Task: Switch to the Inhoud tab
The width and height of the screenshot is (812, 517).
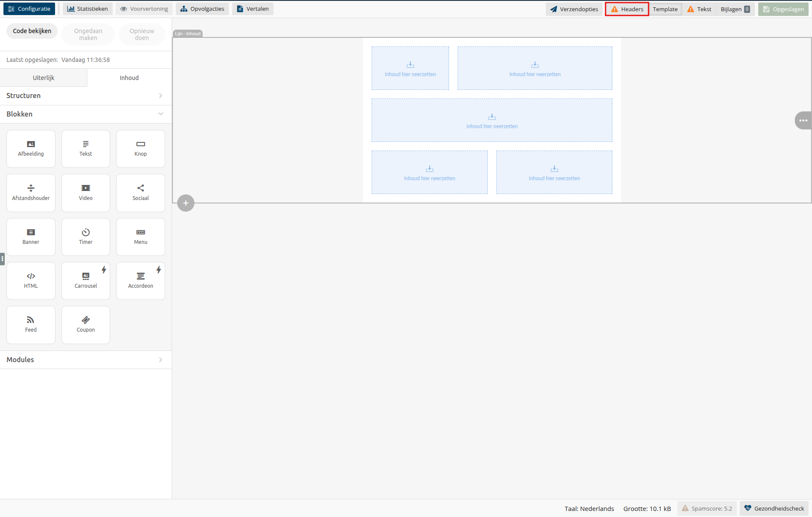Action: pos(129,78)
